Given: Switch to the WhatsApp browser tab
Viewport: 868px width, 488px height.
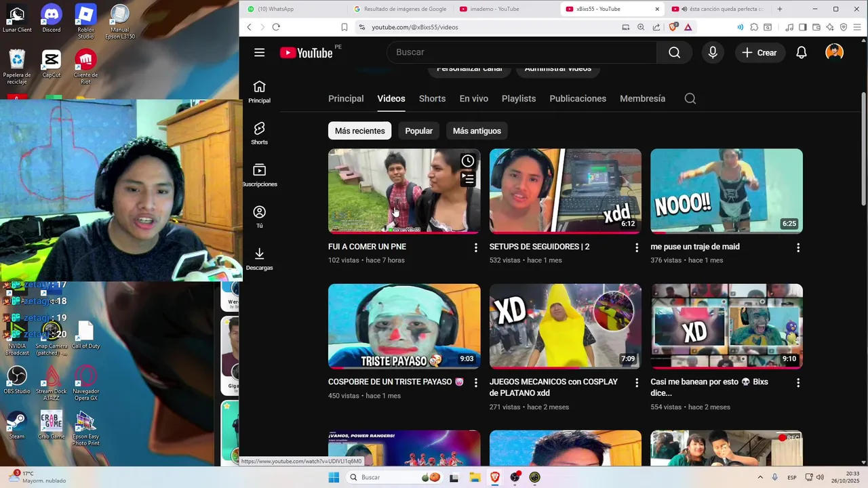Looking at the screenshot, I should click(293, 9).
